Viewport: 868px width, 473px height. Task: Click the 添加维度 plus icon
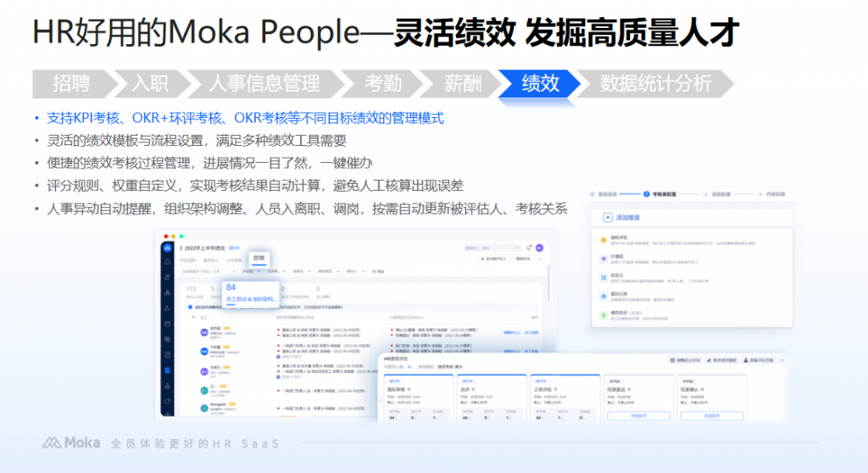click(x=608, y=217)
